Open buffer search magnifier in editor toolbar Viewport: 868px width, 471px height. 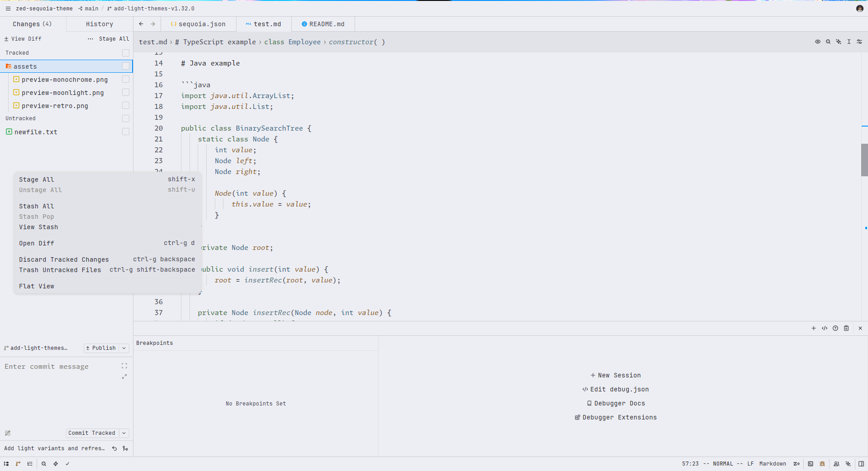click(x=828, y=42)
